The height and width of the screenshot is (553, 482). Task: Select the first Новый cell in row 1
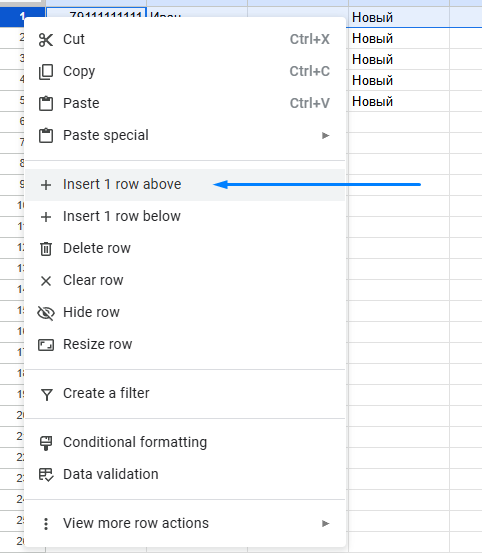pos(399,17)
